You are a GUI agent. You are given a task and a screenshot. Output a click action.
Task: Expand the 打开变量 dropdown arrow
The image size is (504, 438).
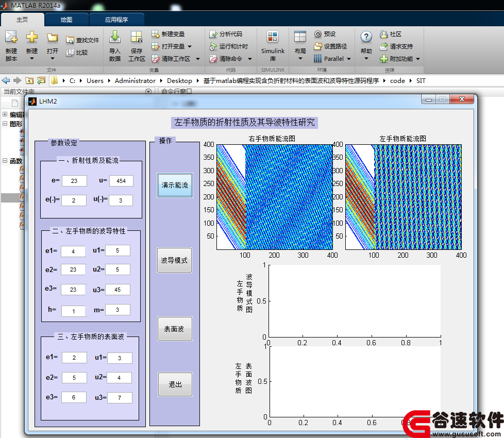(190, 46)
